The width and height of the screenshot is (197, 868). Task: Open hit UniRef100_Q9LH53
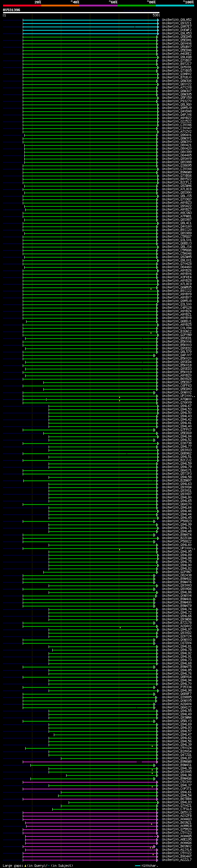tap(176, 33)
